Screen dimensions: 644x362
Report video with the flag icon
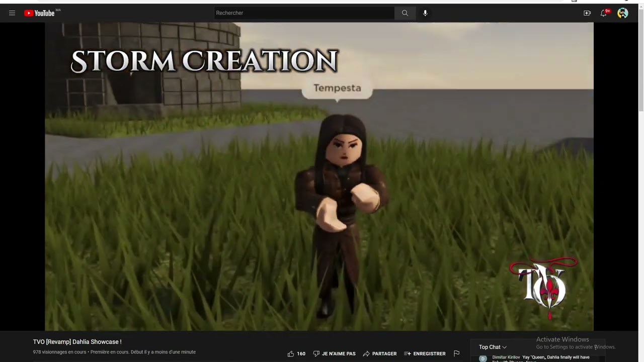tap(456, 353)
